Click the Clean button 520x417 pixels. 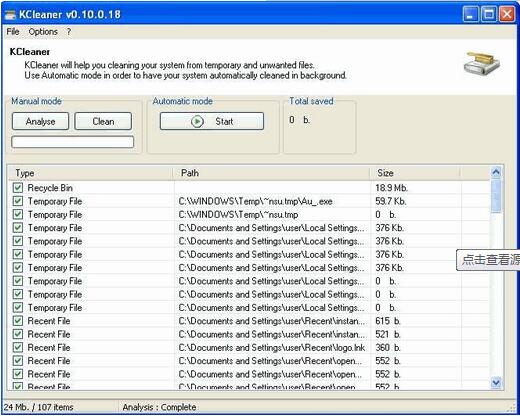pos(103,121)
